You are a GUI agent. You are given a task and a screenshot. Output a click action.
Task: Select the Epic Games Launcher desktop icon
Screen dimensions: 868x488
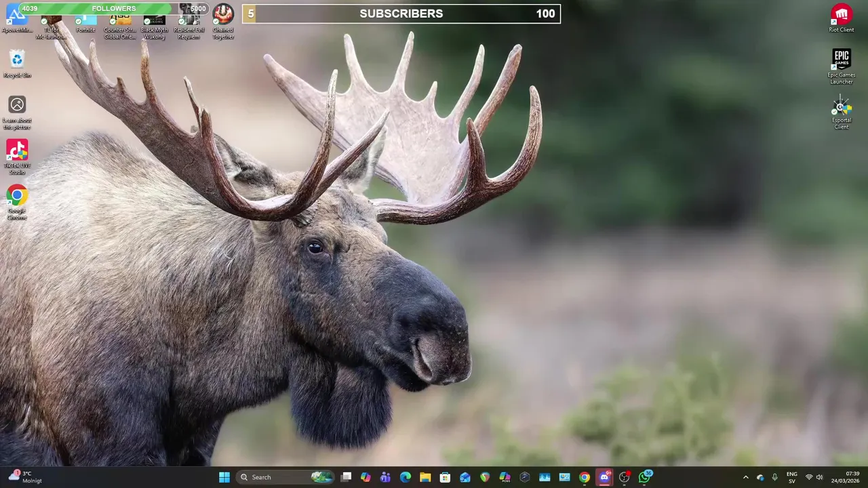(842, 66)
